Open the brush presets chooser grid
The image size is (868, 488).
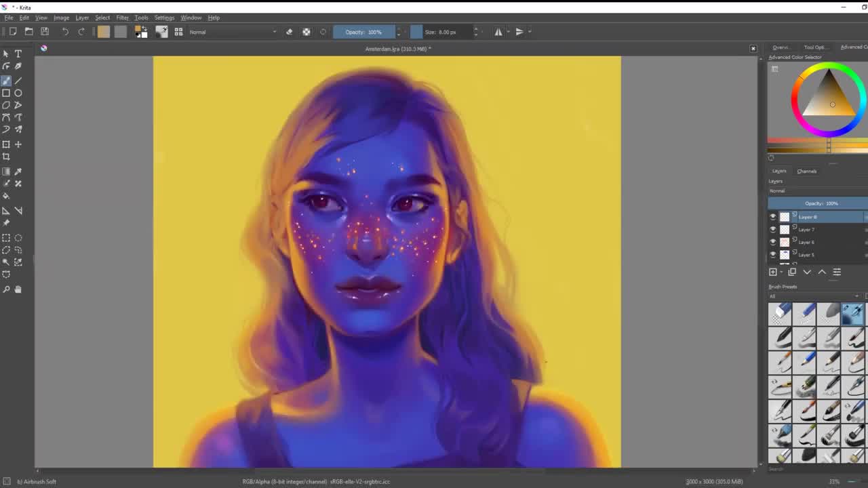(178, 32)
